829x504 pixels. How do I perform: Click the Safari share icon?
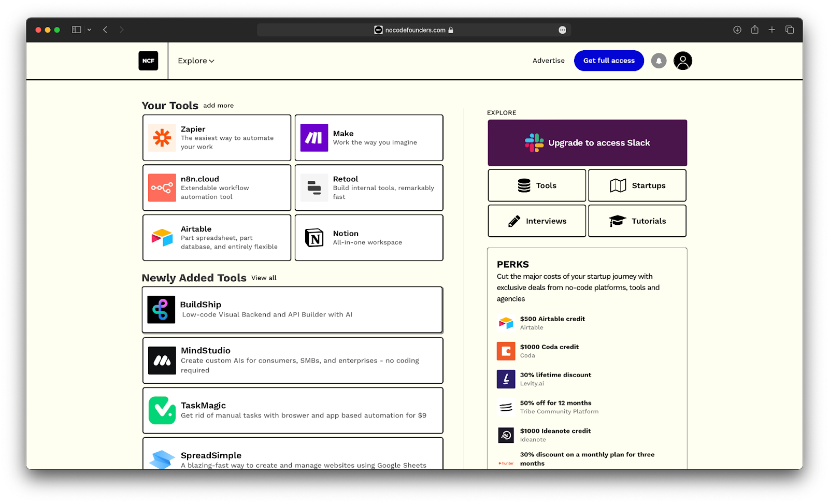[755, 30]
